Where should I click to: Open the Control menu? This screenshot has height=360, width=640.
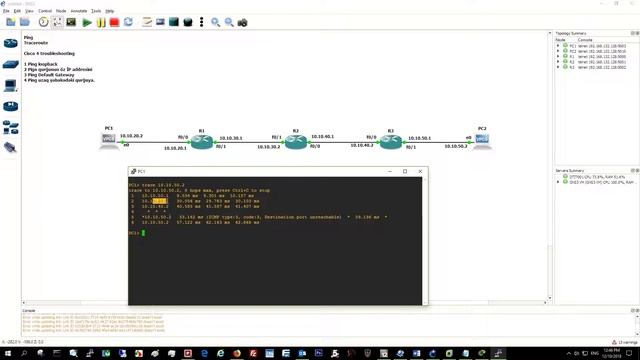pos(45,11)
